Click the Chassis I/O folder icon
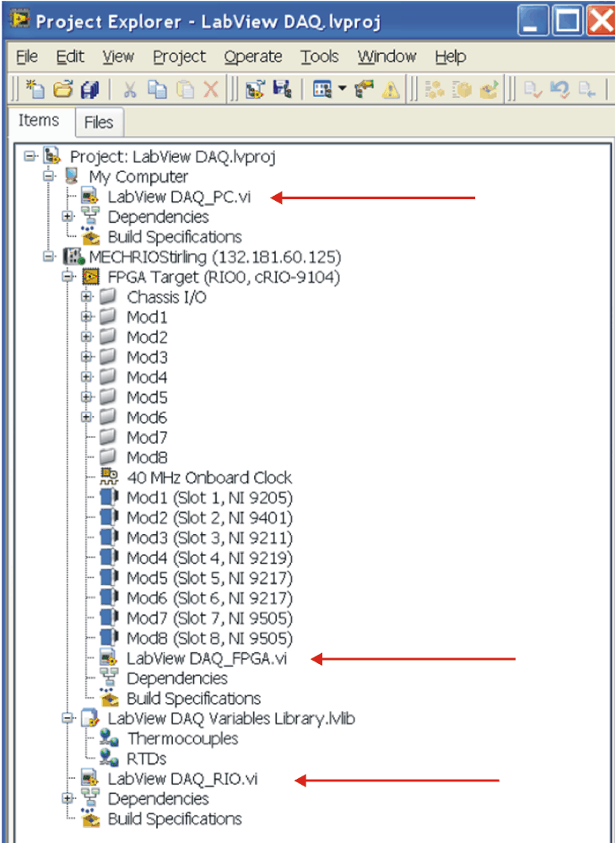This screenshot has height=843, width=616. [109, 297]
